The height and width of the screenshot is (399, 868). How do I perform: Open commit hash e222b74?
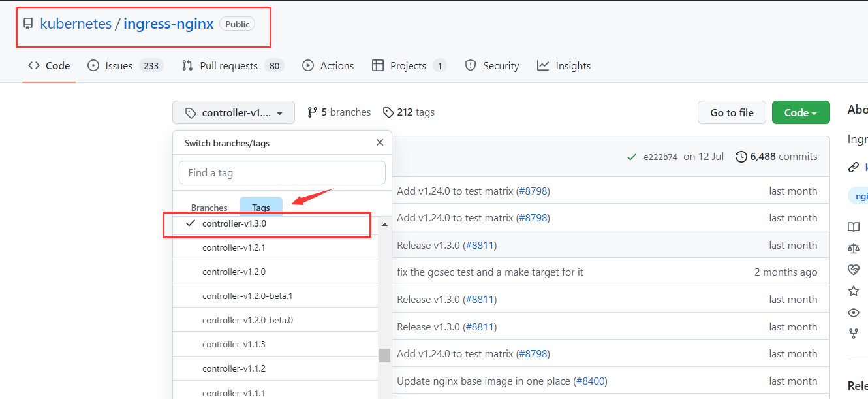660,157
